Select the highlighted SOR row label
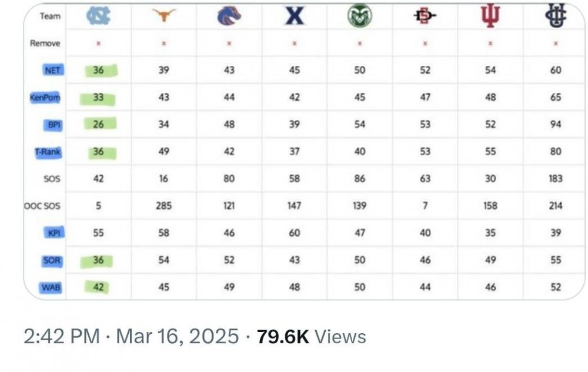Image resolution: width=588 pixels, height=372 pixels. [52, 260]
